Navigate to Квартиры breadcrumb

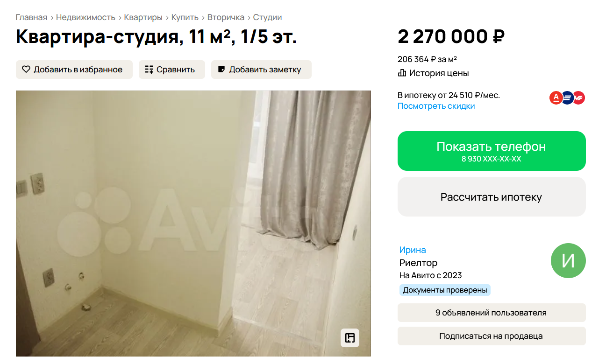143,17
